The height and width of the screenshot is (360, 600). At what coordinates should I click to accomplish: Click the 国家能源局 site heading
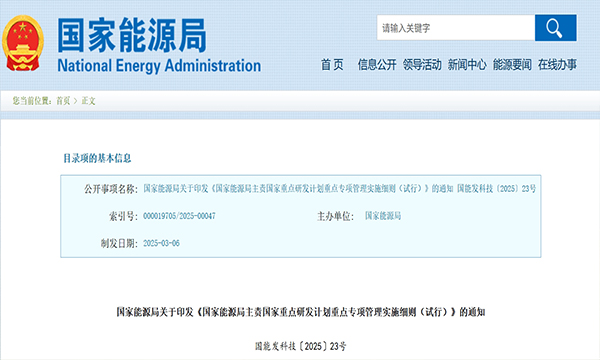[132, 35]
